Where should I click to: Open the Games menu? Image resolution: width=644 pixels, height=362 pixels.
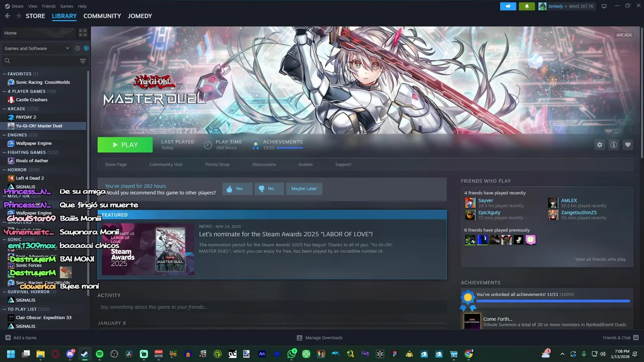(x=66, y=6)
